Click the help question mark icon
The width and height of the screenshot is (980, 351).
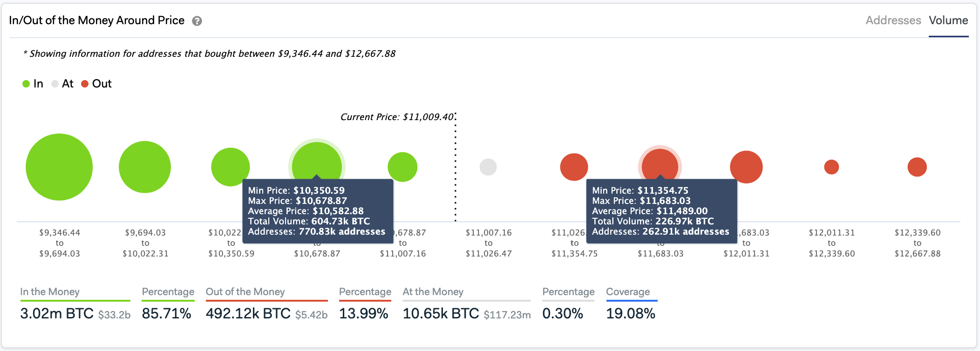pos(197,21)
